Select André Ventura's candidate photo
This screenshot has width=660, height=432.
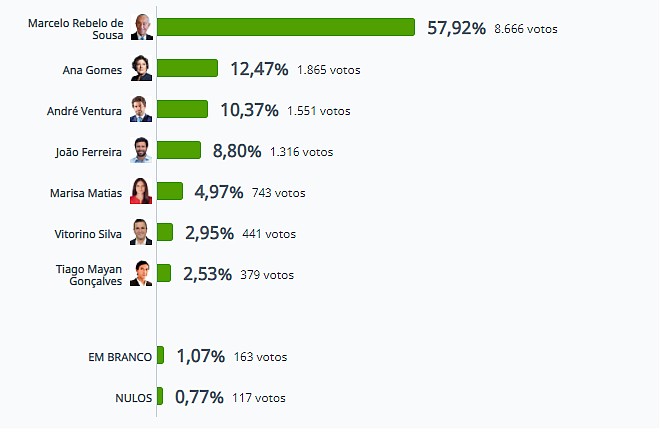(141, 110)
